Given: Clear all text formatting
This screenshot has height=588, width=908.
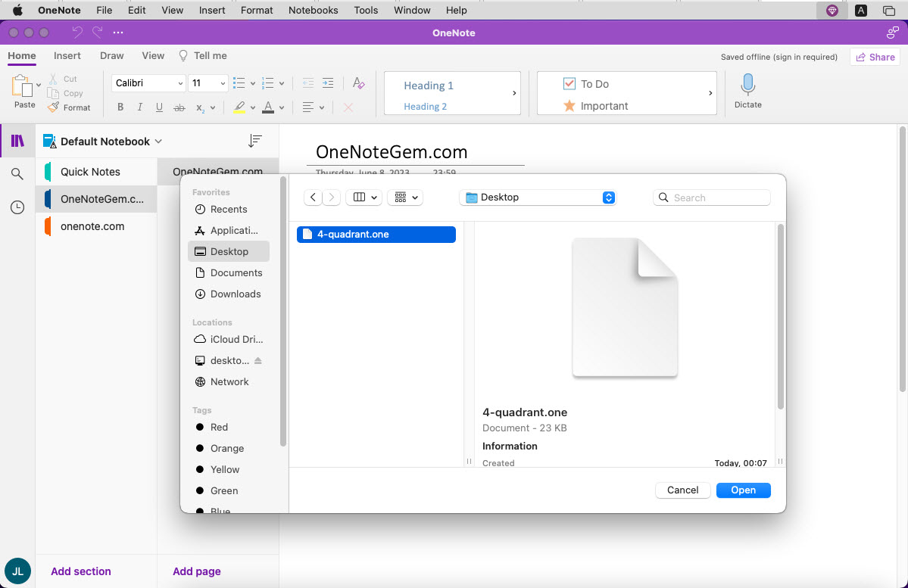Looking at the screenshot, I should click(x=358, y=82).
